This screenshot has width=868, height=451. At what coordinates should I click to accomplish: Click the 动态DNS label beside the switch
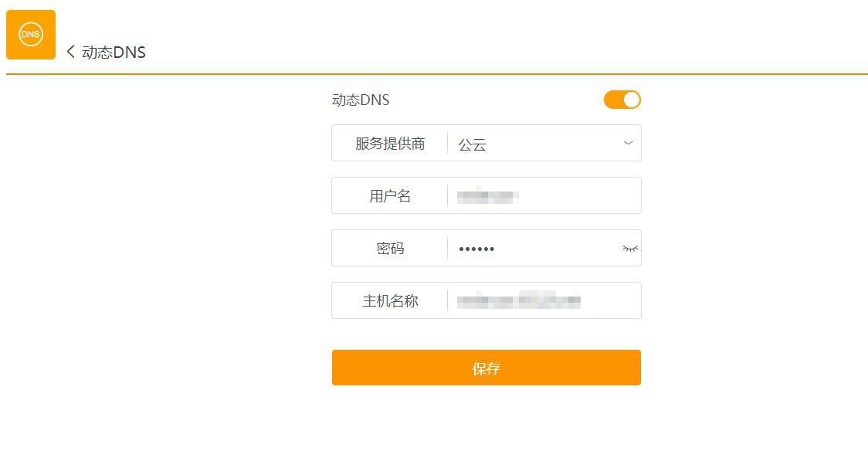(361, 100)
